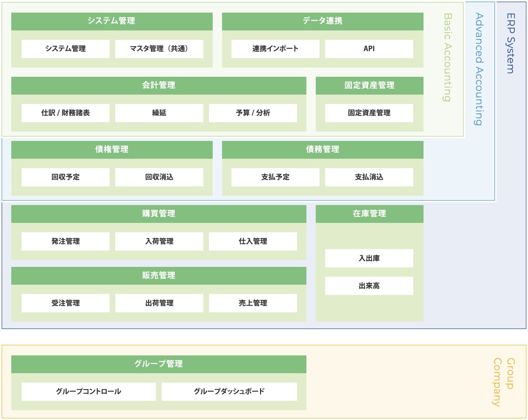The image size is (528, 420).
Task: Click the Basic Accounting vertical label
Action: tap(447, 57)
